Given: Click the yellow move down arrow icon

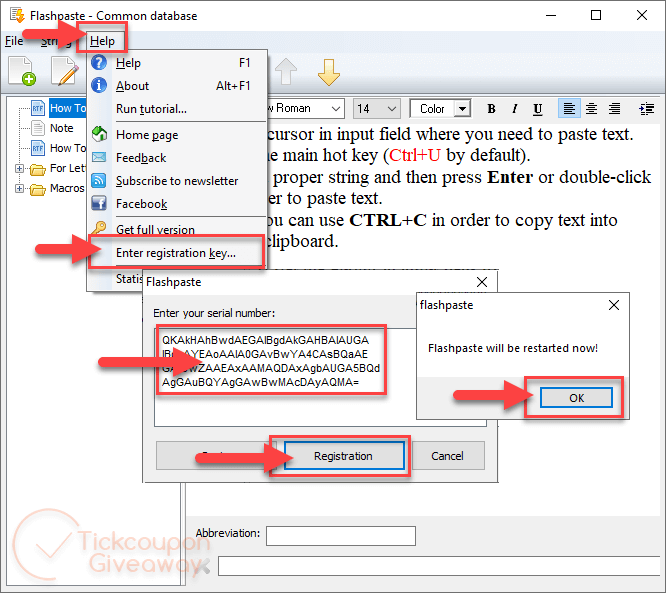Looking at the screenshot, I should tap(329, 72).
